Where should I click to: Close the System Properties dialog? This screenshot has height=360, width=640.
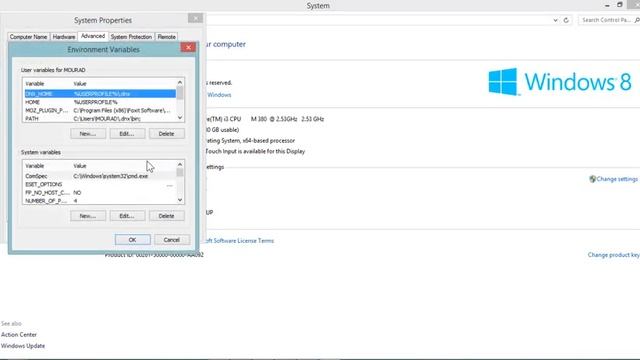(x=195, y=18)
